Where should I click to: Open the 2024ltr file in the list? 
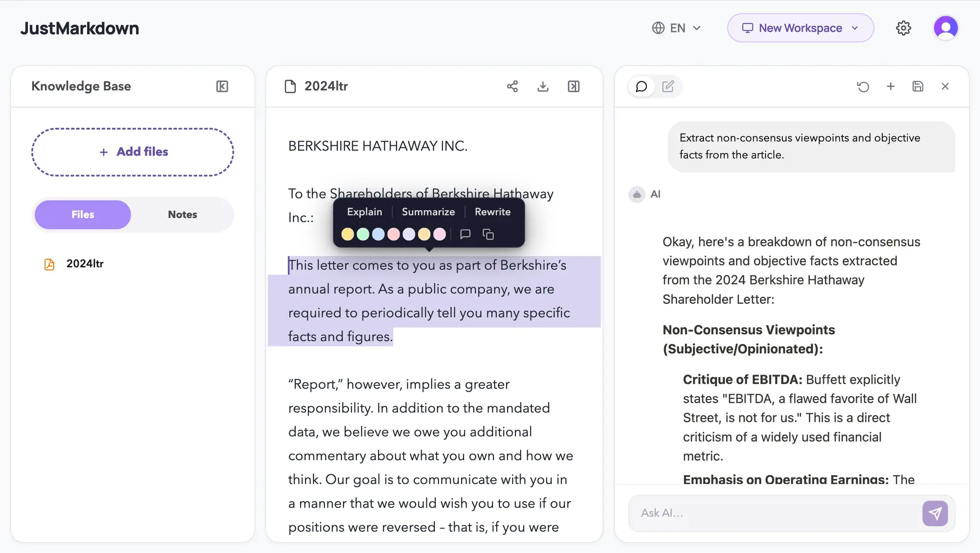click(x=85, y=264)
